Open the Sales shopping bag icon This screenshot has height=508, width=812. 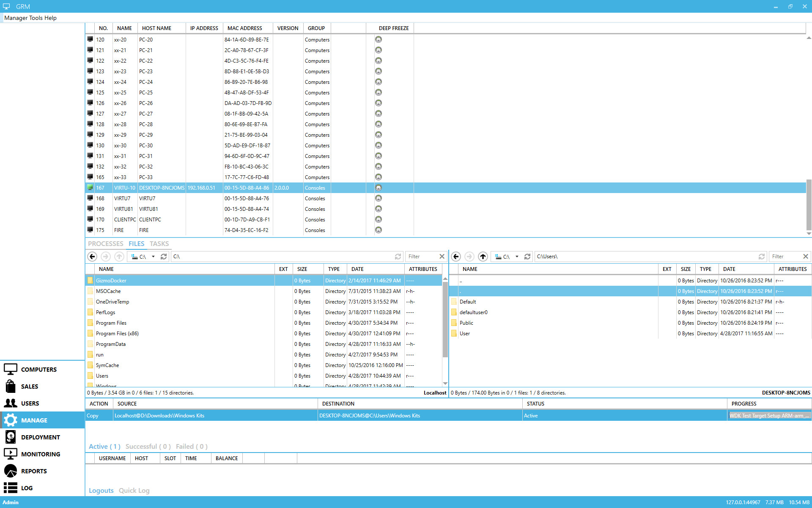pyautogui.click(x=11, y=386)
